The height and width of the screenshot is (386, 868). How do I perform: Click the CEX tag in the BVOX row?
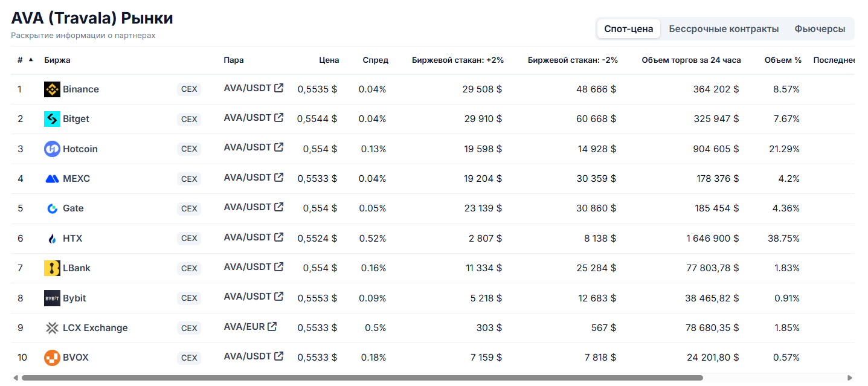point(189,358)
